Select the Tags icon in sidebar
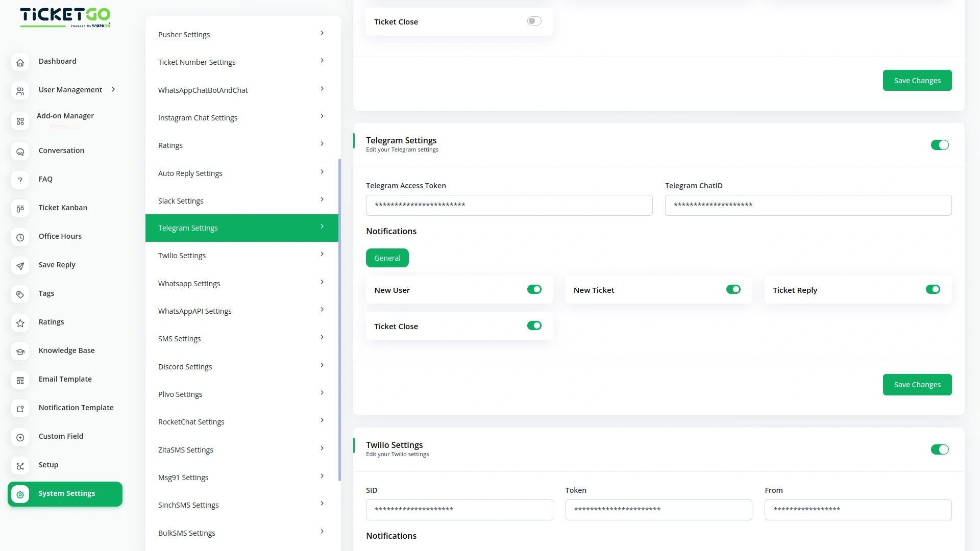 pyautogui.click(x=20, y=294)
